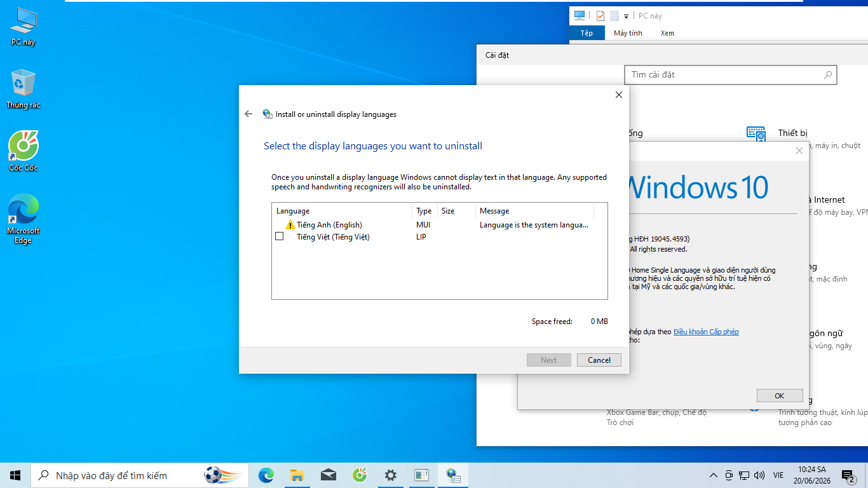868x488 pixels.
Task: Click the Cài đặt window title
Action: click(497, 55)
